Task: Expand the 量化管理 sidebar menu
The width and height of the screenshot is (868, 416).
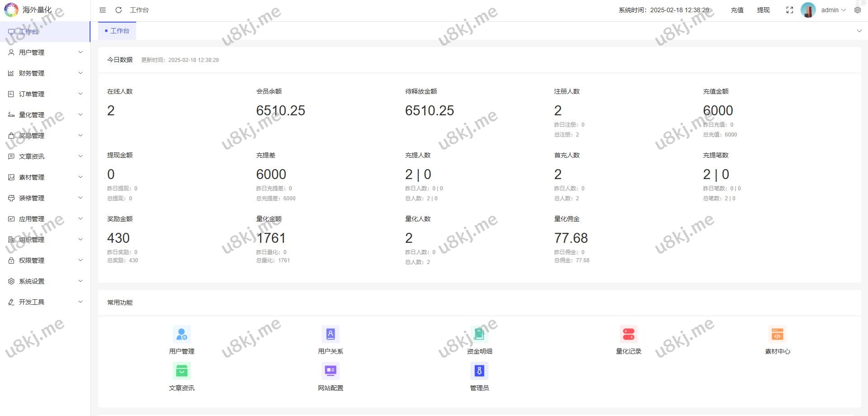Action: tap(45, 115)
